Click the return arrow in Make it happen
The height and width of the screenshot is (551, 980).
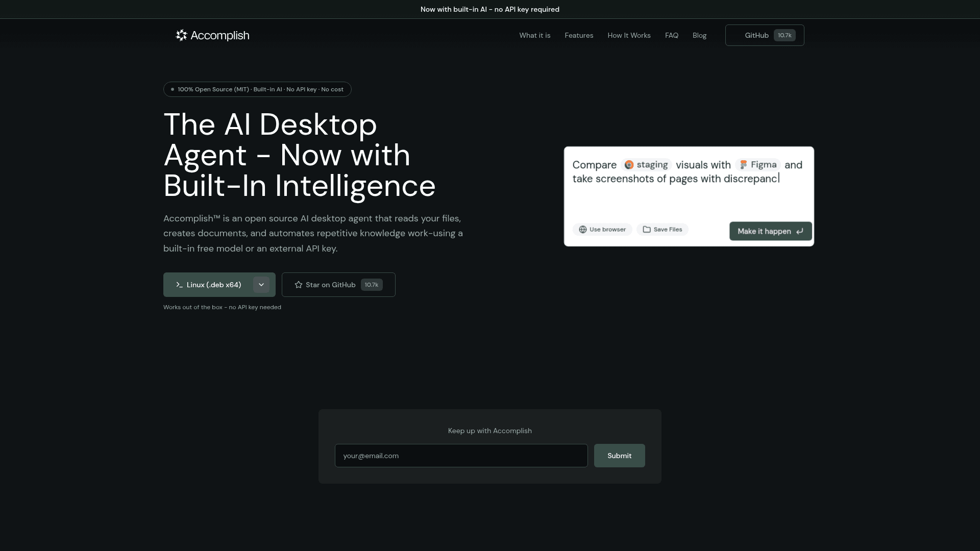[800, 231]
